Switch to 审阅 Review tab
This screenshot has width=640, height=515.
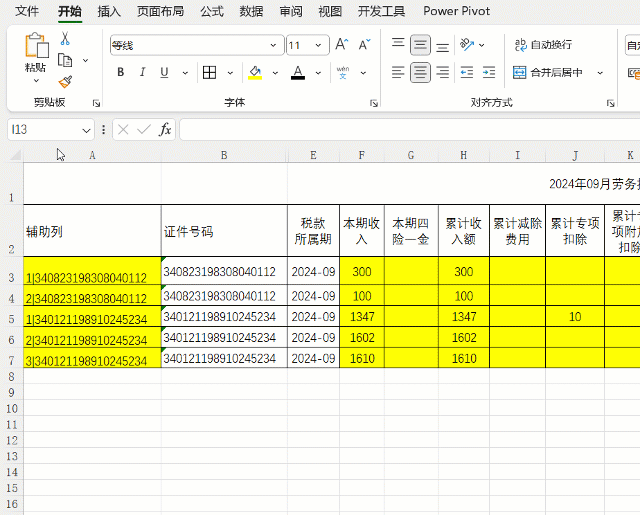[x=291, y=11]
